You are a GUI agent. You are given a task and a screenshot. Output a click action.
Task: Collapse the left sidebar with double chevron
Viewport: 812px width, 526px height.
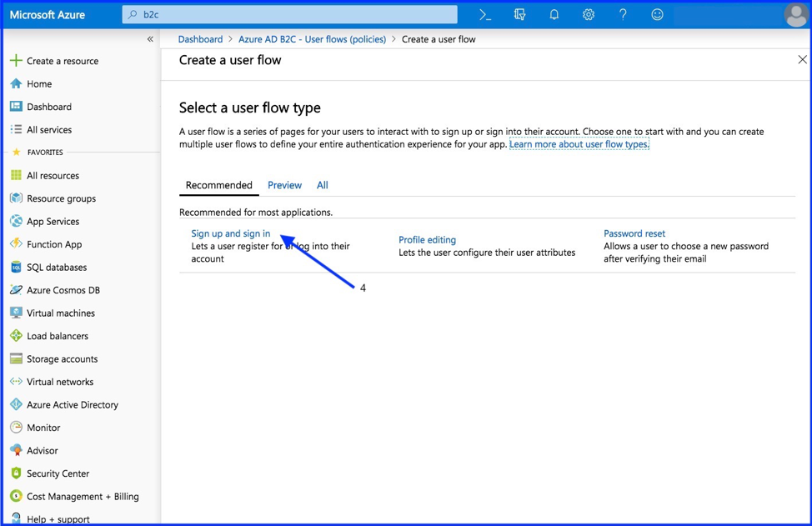click(x=150, y=39)
